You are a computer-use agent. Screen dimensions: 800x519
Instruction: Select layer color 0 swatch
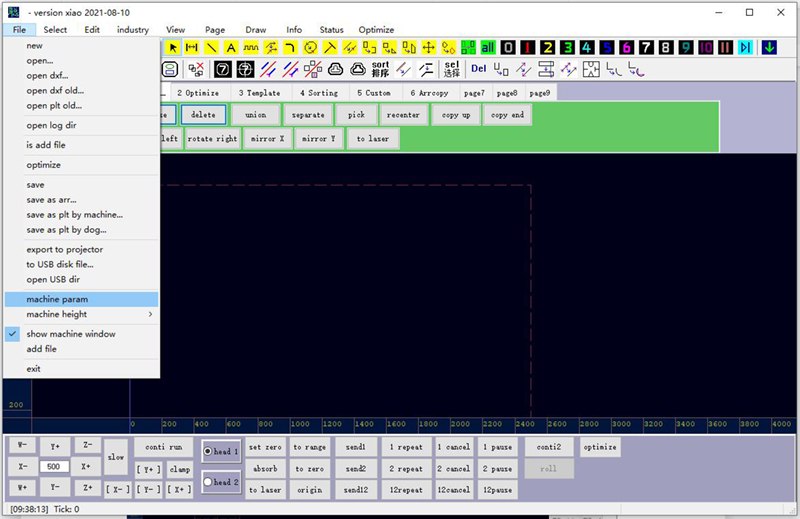click(508, 48)
